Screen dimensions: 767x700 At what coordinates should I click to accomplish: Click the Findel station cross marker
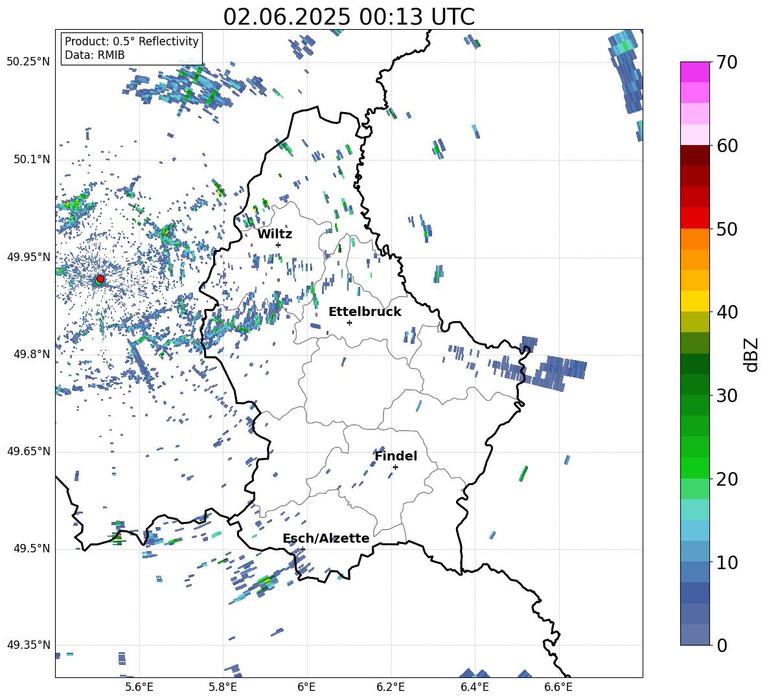[395, 467]
